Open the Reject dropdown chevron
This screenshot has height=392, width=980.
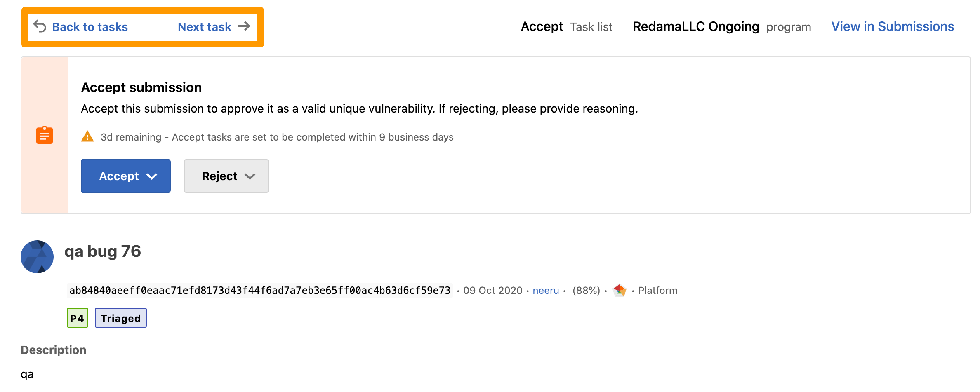[250, 176]
